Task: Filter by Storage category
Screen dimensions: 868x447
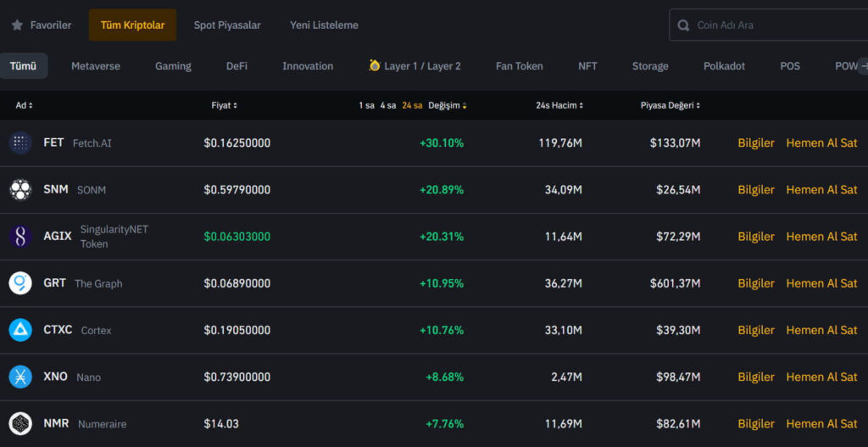Action: [x=650, y=66]
